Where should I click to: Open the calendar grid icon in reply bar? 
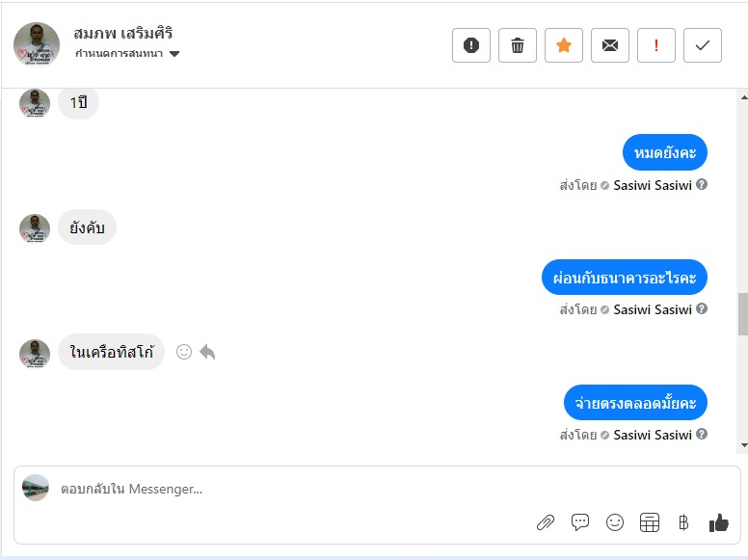click(650, 522)
